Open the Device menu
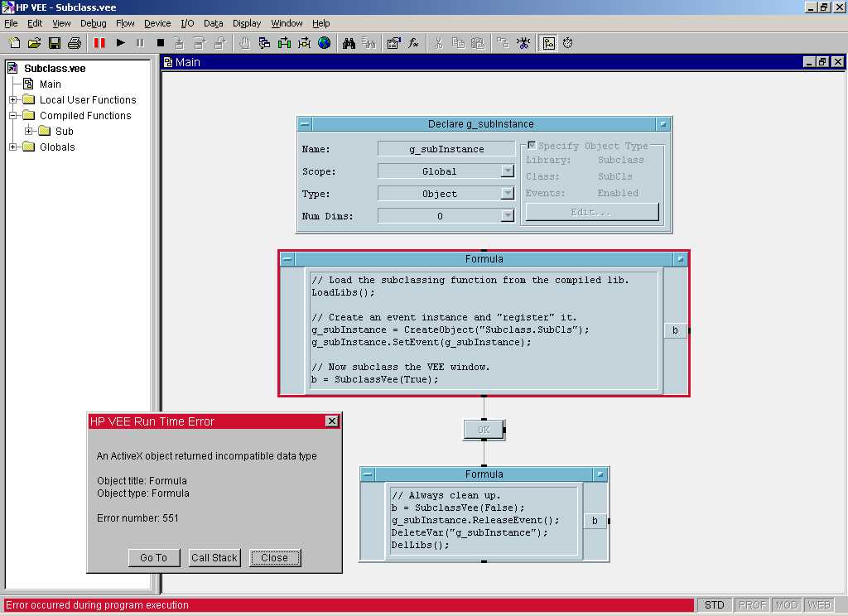 click(x=157, y=23)
